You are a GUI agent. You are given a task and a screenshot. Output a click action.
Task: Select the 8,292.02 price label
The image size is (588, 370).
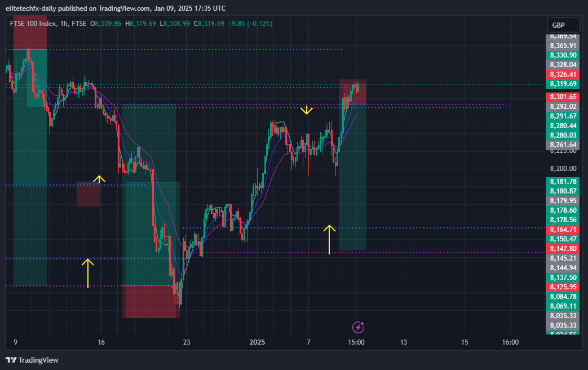tap(563, 107)
